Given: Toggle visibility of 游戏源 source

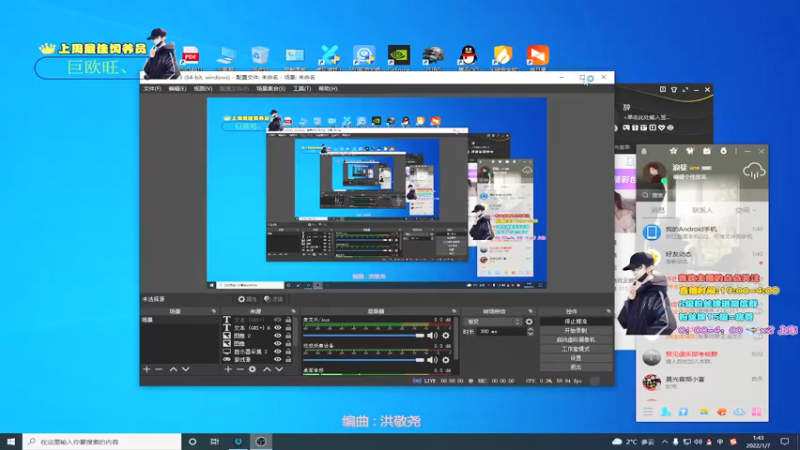Looking at the screenshot, I should [x=278, y=359].
